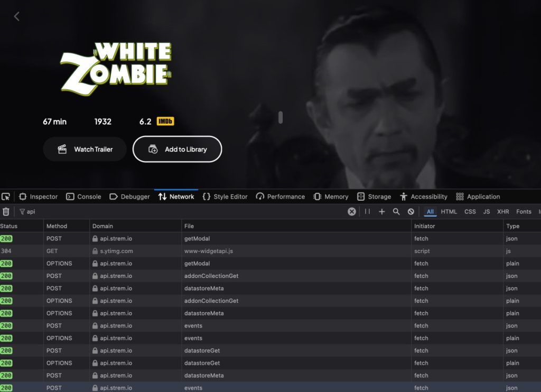Image resolution: width=541 pixels, height=392 pixels.
Task: Filter requests by JS type
Action: (x=487, y=211)
